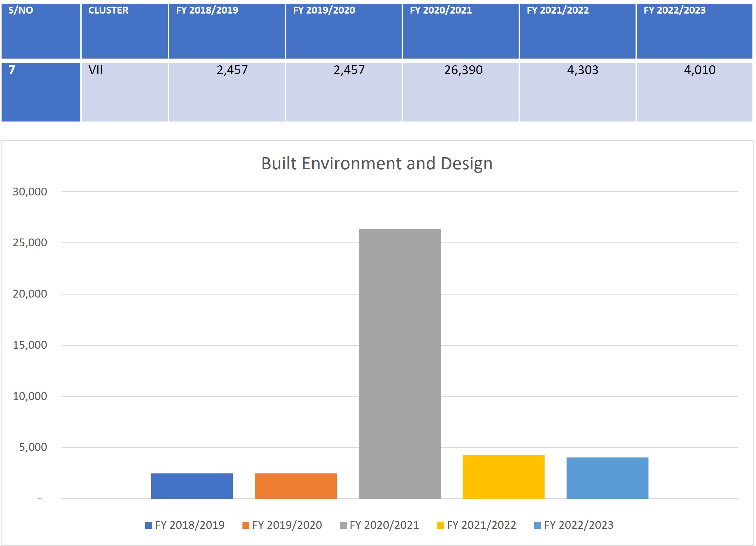Click the FY 2021/2022 legend text

pos(481,525)
